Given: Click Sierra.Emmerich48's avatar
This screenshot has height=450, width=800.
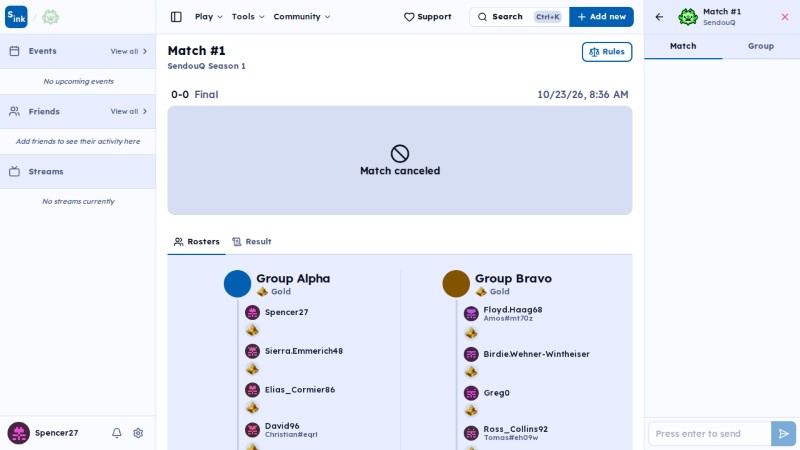Looking at the screenshot, I should tap(253, 351).
